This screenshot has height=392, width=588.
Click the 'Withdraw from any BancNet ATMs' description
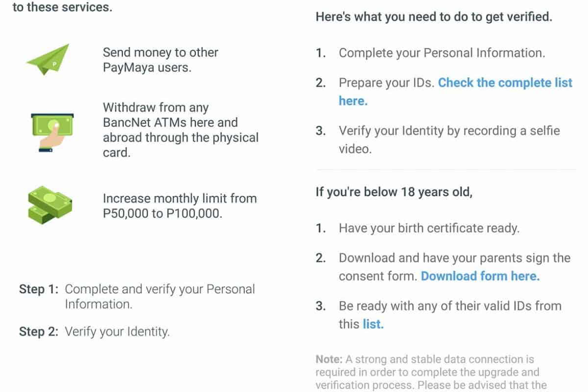(x=180, y=130)
